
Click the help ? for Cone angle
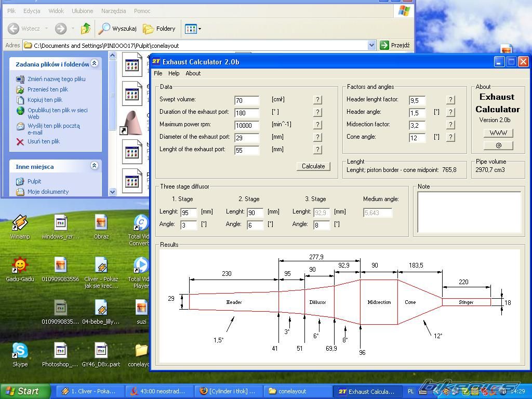[x=450, y=137]
